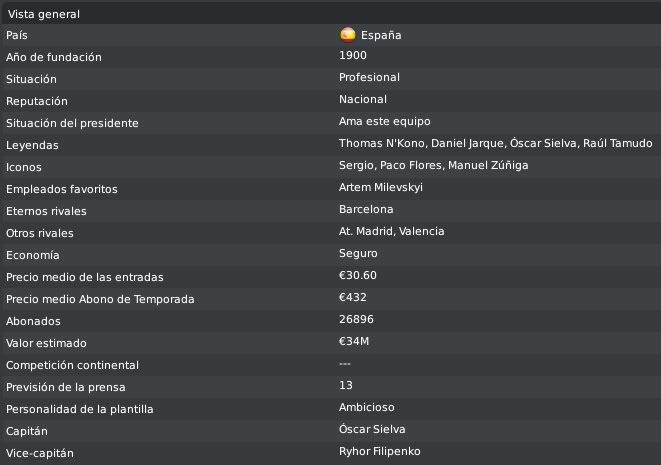The image size is (661, 465).
Task: Select the Previsión de la prensa row
Action: point(330,387)
